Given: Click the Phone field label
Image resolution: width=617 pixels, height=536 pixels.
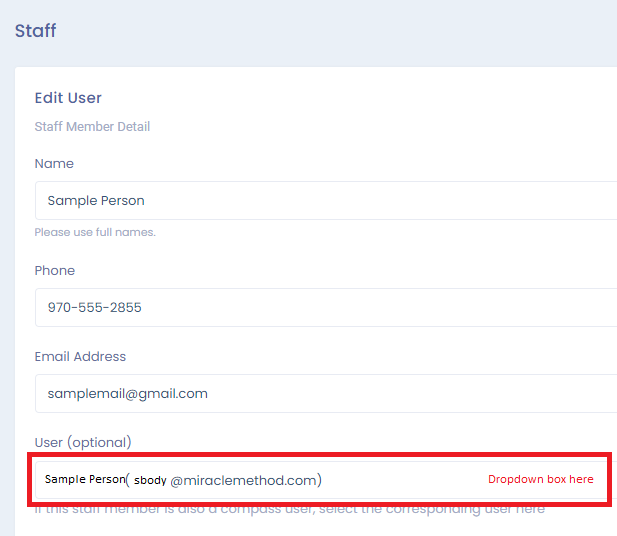Looking at the screenshot, I should click(55, 270).
